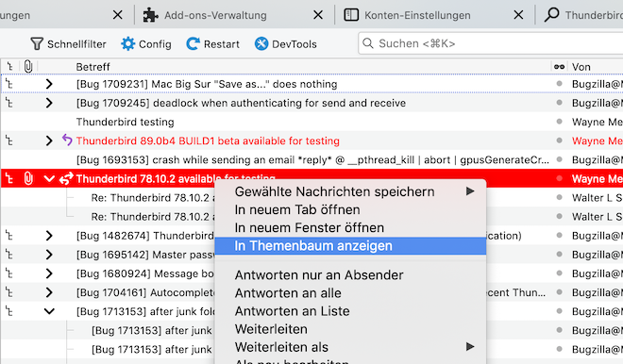Image resolution: width=623 pixels, height=364 pixels.
Task: Click thread icon on Bug 1709245 row
Action: [x=9, y=103]
